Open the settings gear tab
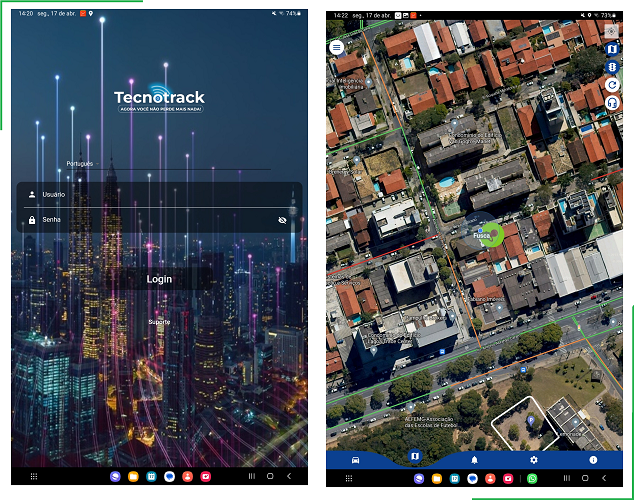This screenshot has width=634, height=500. tap(534, 460)
